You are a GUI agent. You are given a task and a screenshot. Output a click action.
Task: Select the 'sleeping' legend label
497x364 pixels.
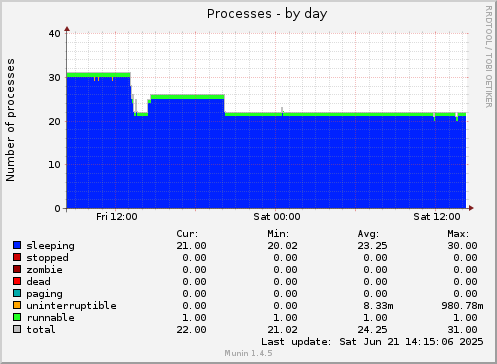click(x=50, y=246)
